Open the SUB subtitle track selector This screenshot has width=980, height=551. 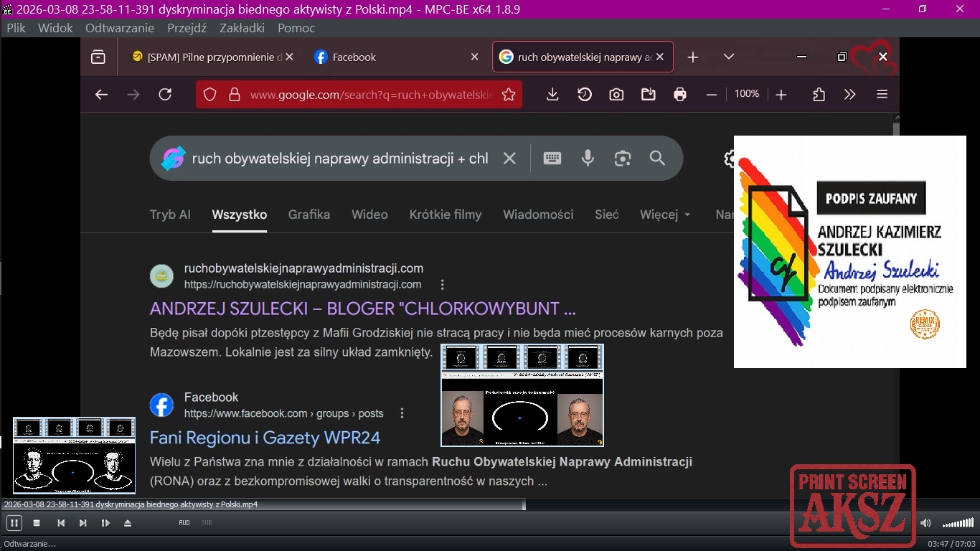coord(207,523)
